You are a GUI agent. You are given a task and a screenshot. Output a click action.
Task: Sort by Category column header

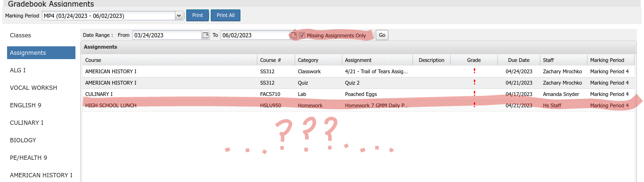[x=319, y=60]
